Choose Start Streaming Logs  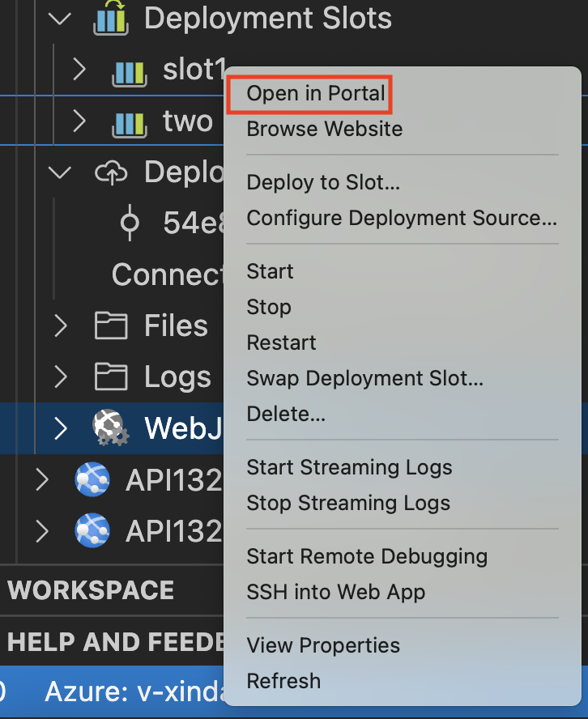[x=349, y=467]
